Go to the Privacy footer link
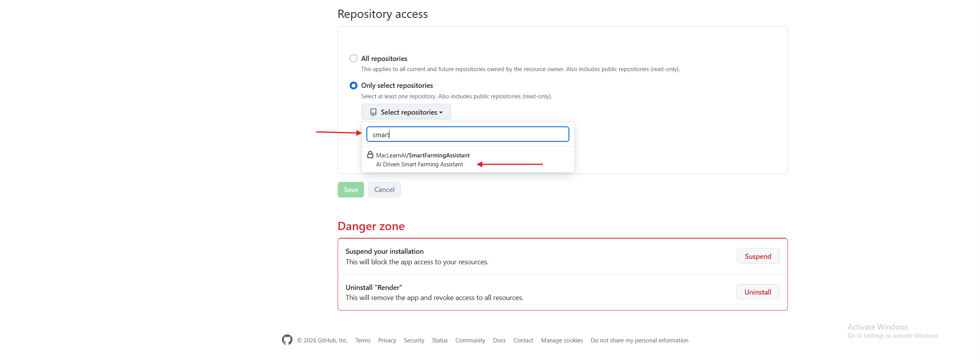980x363 pixels. (387, 340)
